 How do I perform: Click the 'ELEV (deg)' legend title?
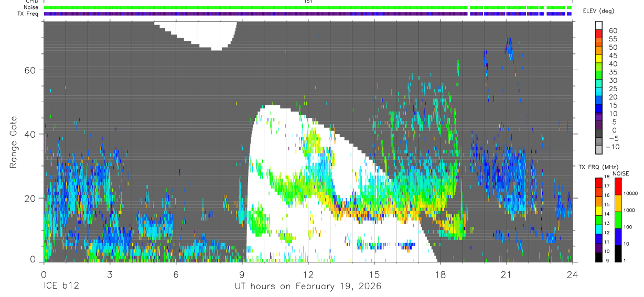(599, 11)
